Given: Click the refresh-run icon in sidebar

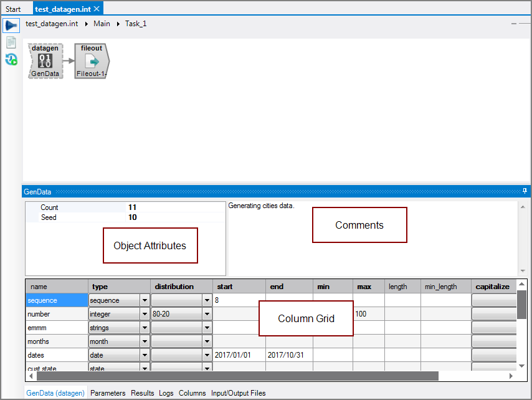Looking at the screenshot, I should pos(11,59).
